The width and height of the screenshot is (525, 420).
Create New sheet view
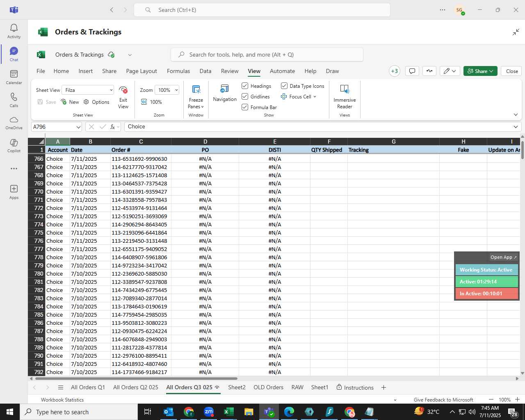70,102
